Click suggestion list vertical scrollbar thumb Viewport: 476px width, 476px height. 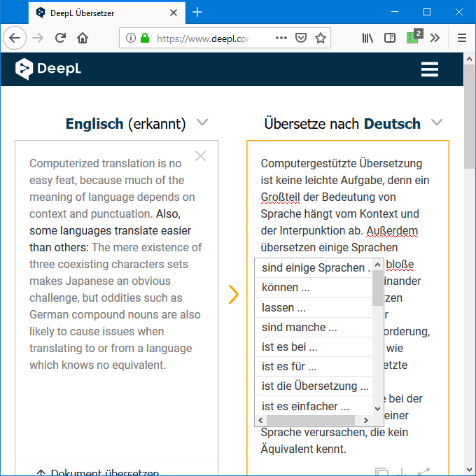[377, 288]
